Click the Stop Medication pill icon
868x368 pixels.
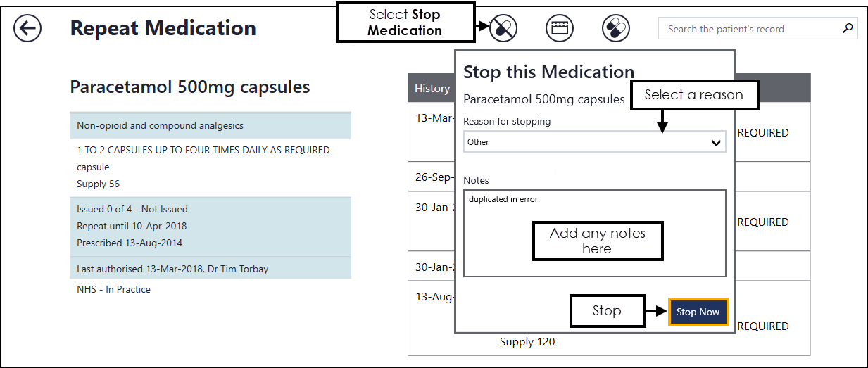[x=503, y=28]
